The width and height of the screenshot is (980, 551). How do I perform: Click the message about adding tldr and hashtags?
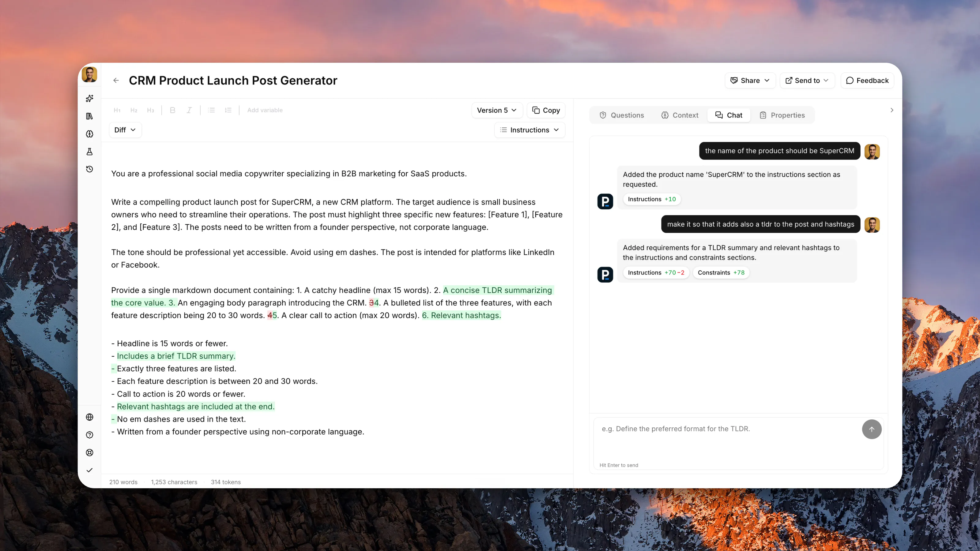click(760, 224)
